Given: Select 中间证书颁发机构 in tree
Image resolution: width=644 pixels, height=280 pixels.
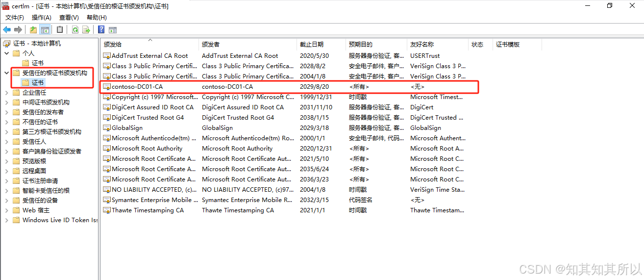Looking at the screenshot, I should pos(46,102).
